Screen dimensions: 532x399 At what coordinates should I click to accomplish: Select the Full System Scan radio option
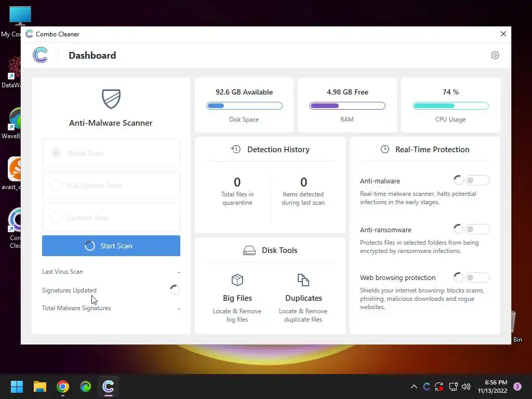click(56, 185)
